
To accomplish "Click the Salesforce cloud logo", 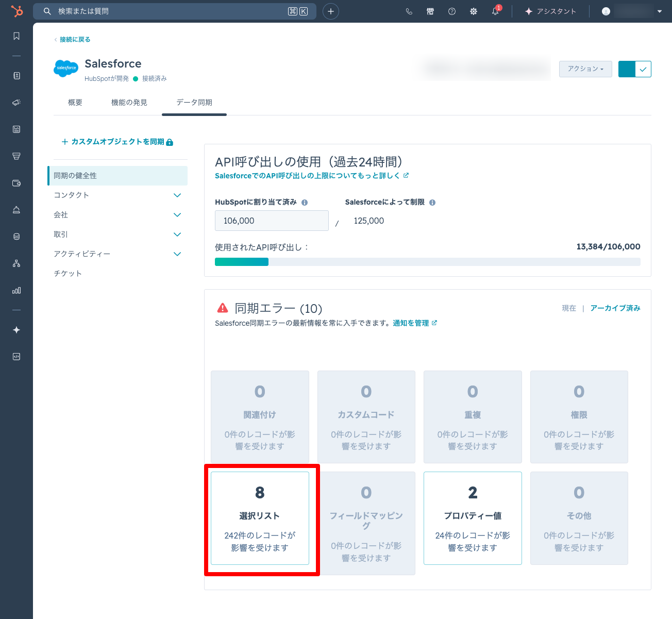I will pos(66,68).
